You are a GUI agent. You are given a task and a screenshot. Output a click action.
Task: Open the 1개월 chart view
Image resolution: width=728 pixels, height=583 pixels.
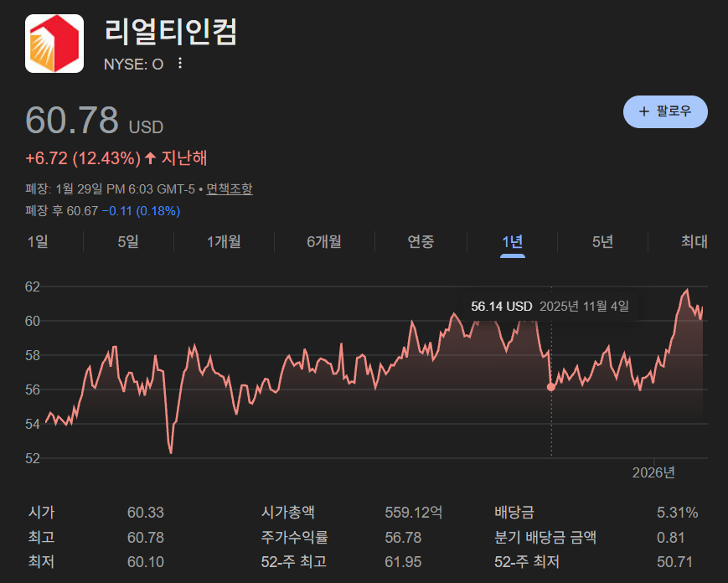pos(223,241)
